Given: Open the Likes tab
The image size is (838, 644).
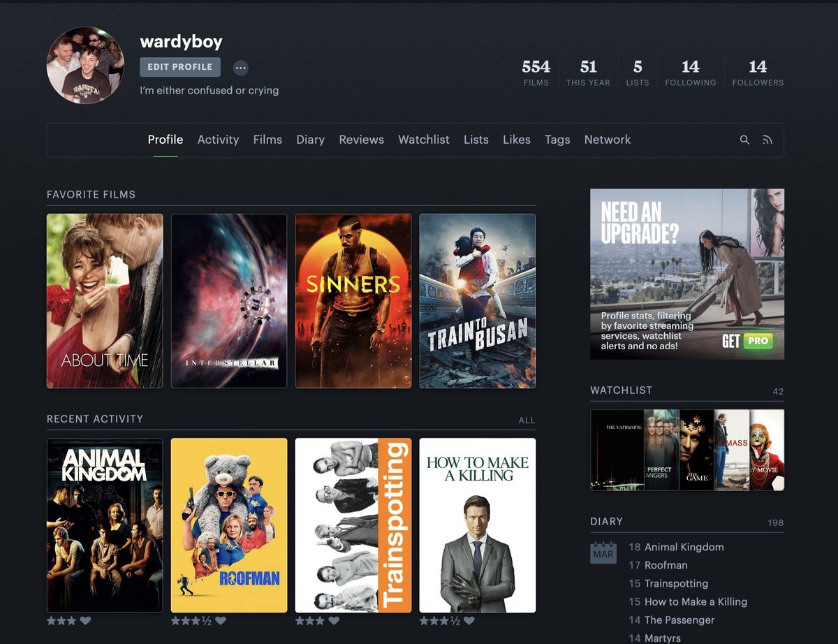Looking at the screenshot, I should [517, 140].
